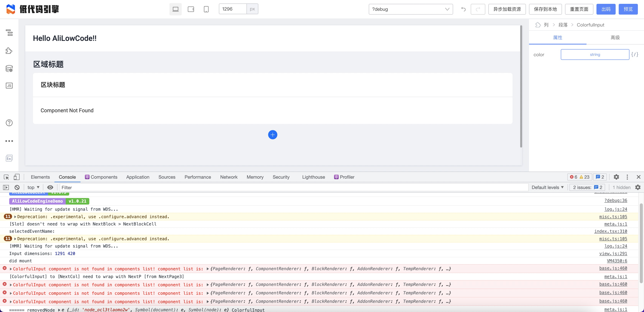This screenshot has width=644, height=312.
Task: Open the more options ellipsis icon
Action: tap(9, 141)
